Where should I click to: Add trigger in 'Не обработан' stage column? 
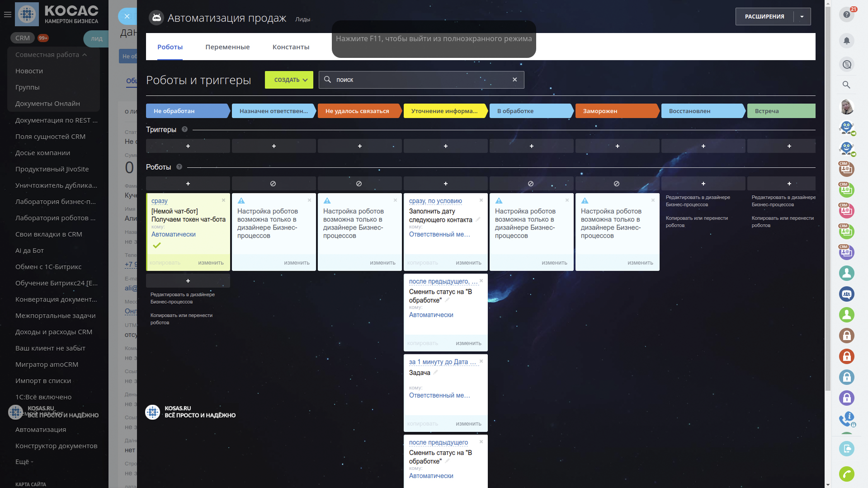click(188, 146)
